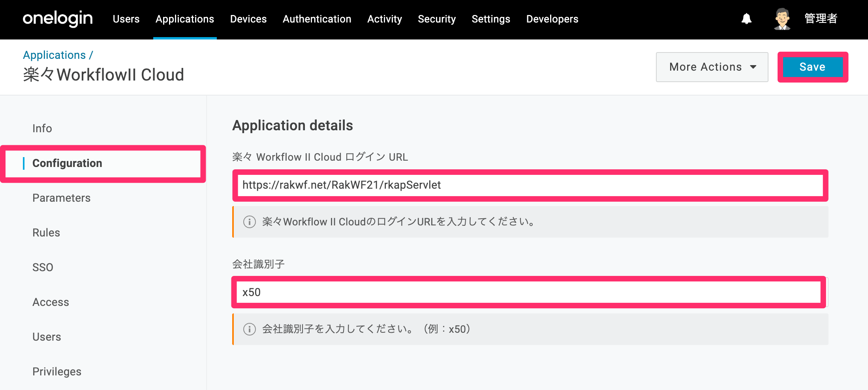Click the login URL hint text
Image resolution: width=868 pixels, height=390 pixels.
[399, 222]
